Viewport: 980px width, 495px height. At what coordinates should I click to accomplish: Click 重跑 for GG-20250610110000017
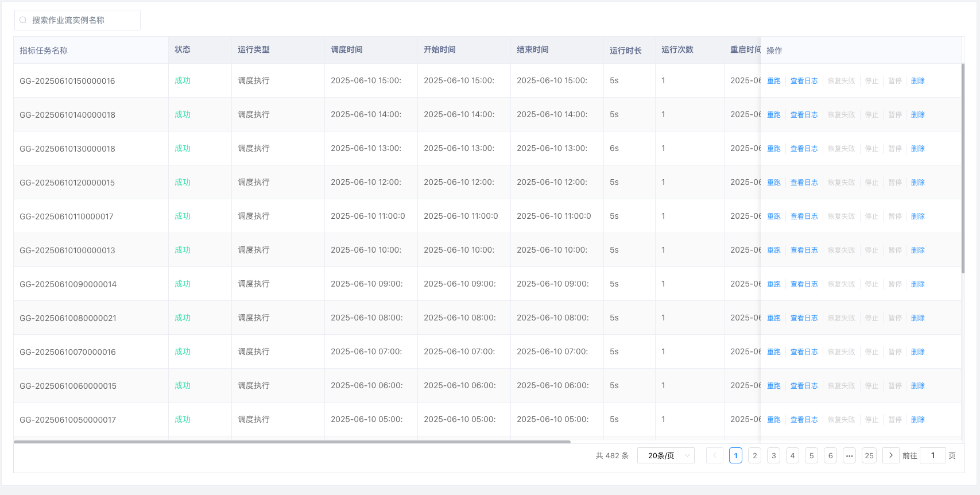(x=773, y=216)
